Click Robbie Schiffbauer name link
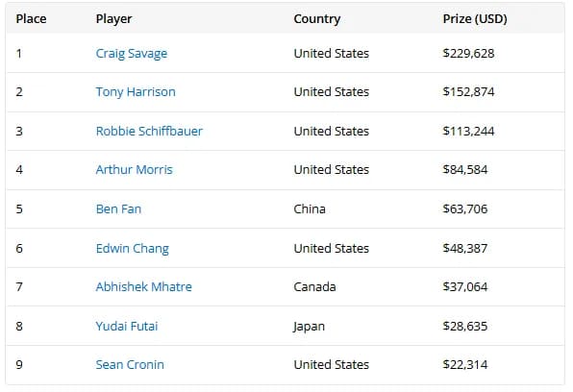Viewport: 573px width, 392px height. 149,132
